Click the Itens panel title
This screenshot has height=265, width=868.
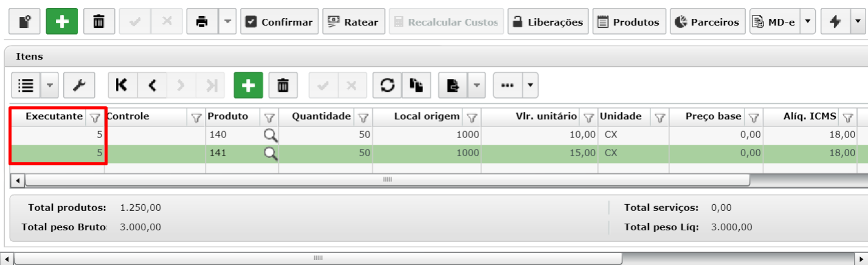(x=29, y=56)
